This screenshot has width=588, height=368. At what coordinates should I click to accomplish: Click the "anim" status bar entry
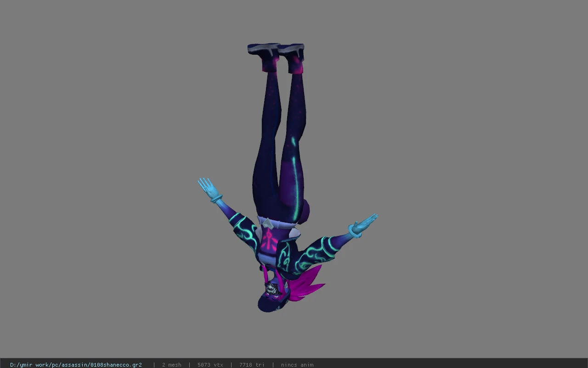pos(297,365)
